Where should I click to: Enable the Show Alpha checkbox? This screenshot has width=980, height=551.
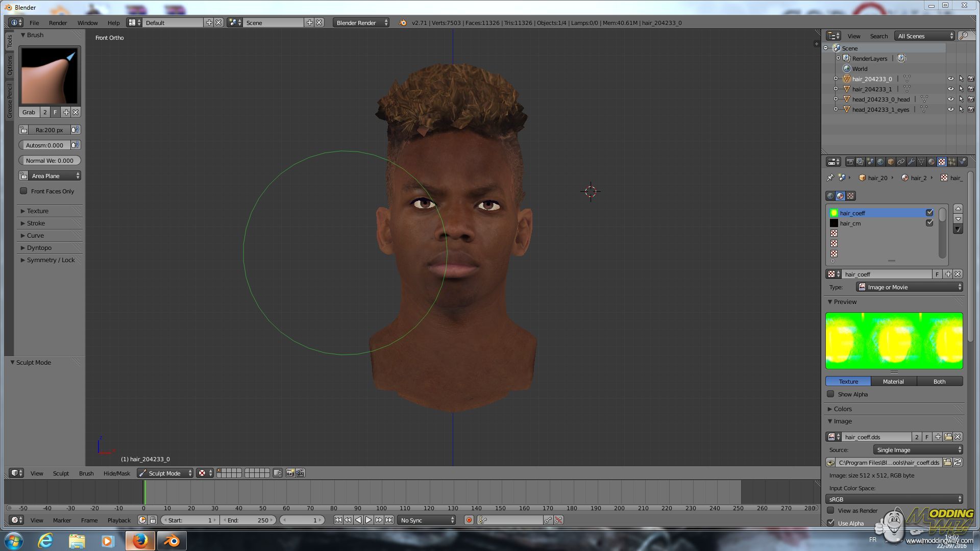pyautogui.click(x=830, y=394)
